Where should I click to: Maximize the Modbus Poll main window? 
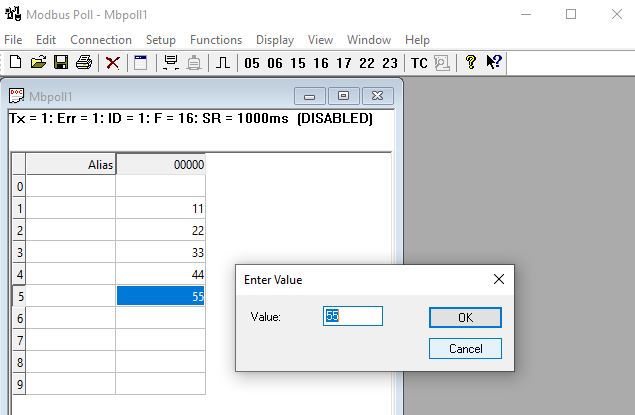coord(571,14)
